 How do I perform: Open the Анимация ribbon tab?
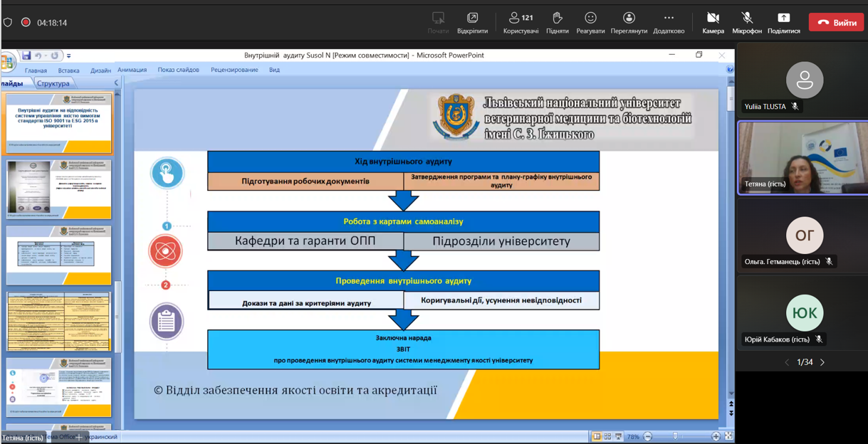point(132,70)
